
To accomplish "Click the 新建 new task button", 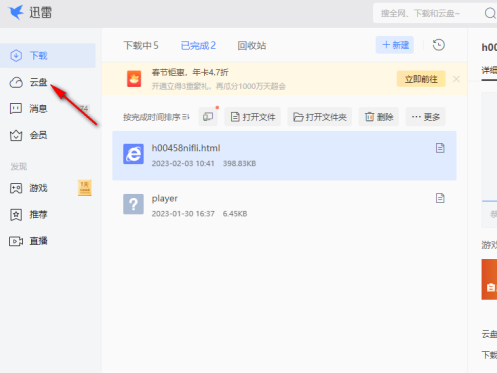I will (x=395, y=45).
